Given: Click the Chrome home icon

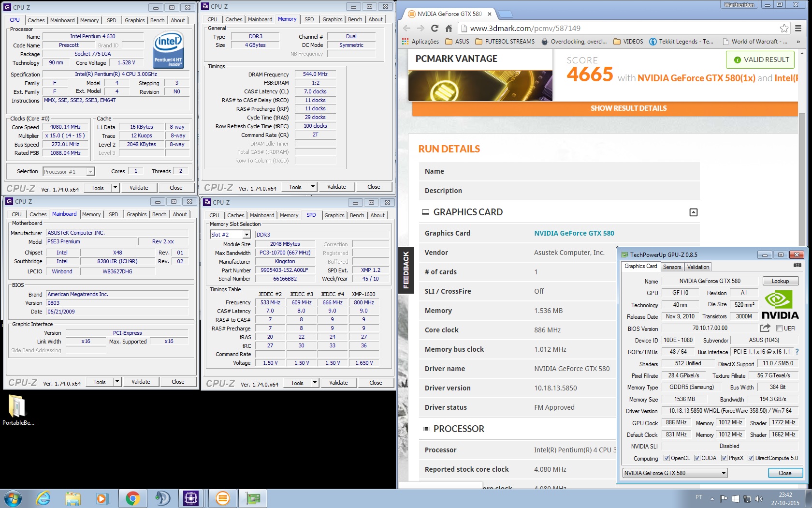Looking at the screenshot, I should point(449,29).
